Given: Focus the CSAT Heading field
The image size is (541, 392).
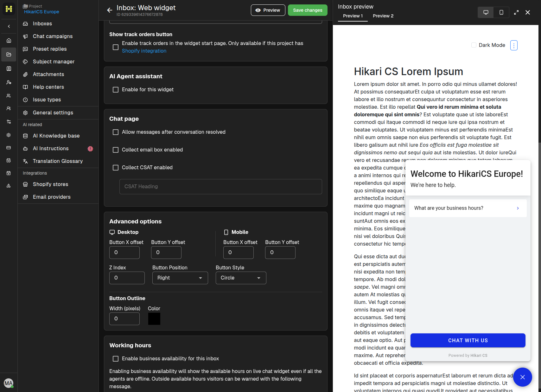Looking at the screenshot, I should [220, 187].
